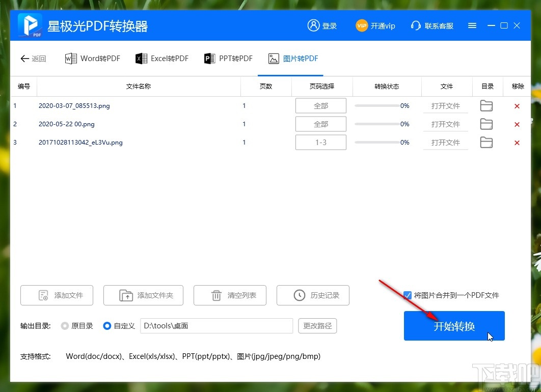This screenshot has height=392, width=541.
Task: Click the 更改路径 button
Action: (x=317, y=326)
